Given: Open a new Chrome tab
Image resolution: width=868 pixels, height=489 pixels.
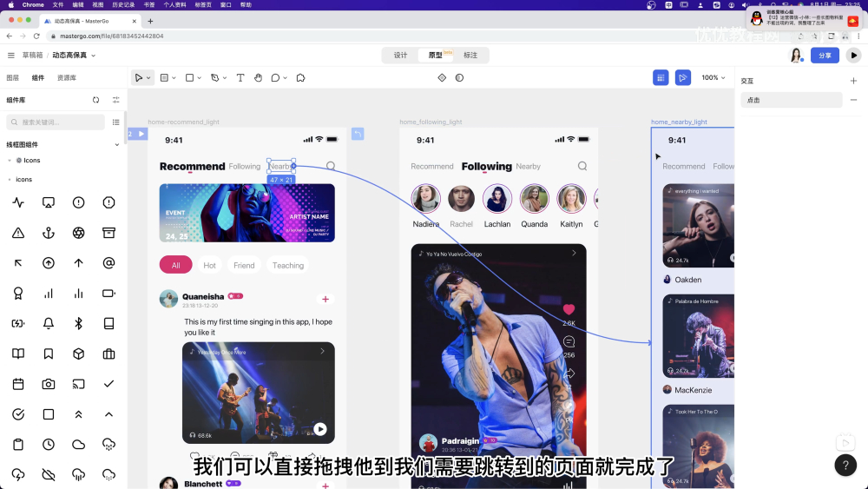Looking at the screenshot, I should tap(150, 21).
